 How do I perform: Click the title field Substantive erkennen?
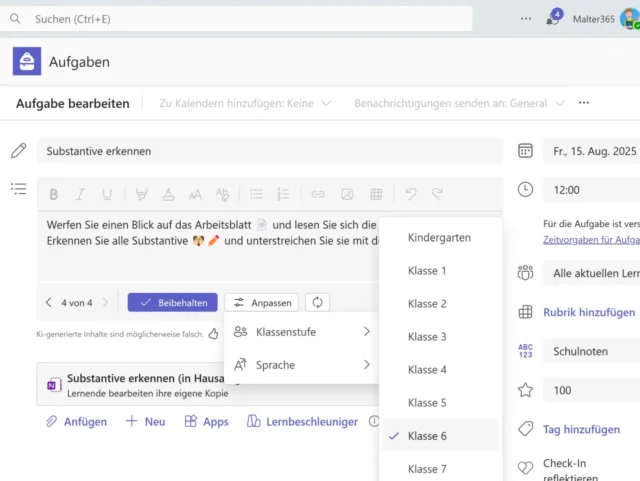(269, 151)
